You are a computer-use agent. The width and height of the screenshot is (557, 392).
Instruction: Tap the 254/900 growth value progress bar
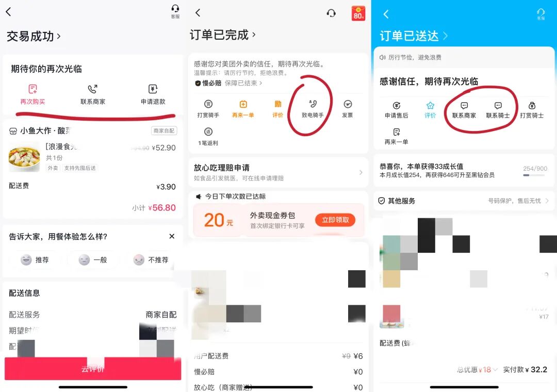tap(534, 171)
